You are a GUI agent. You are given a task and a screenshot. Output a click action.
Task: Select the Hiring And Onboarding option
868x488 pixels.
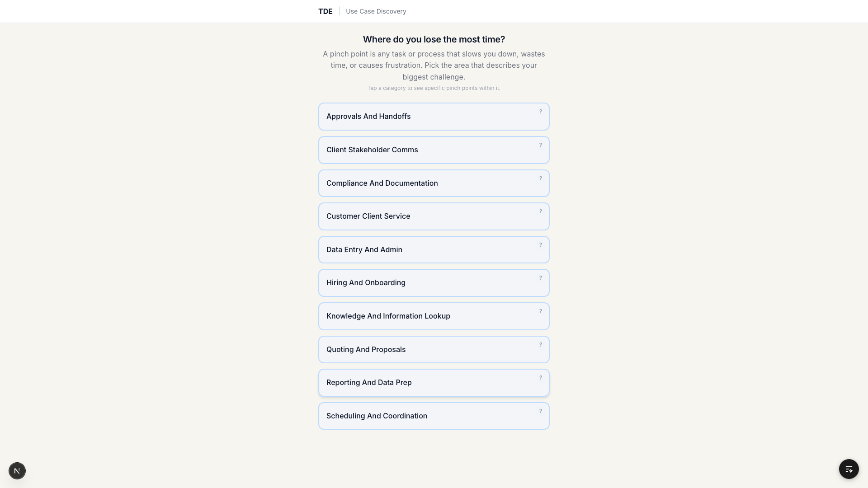coord(434,283)
